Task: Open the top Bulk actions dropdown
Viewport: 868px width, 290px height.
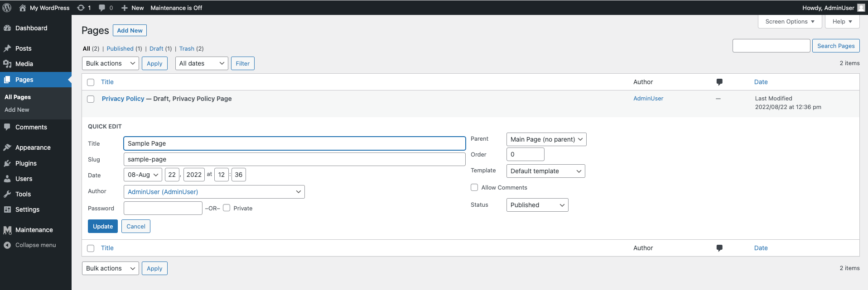Action: click(x=111, y=63)
